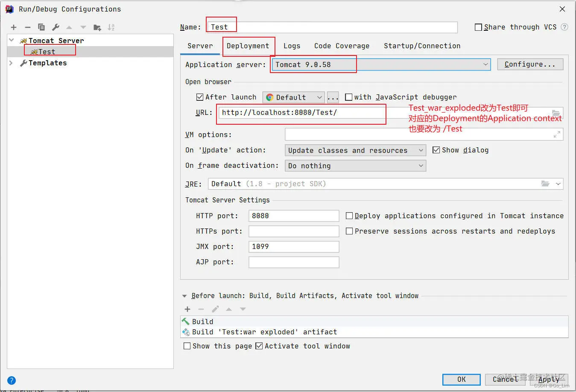Image resolution: width=576 pixels, height=392 pixels.
Task: Expand Templates tree node
Action: coord(12,63)
